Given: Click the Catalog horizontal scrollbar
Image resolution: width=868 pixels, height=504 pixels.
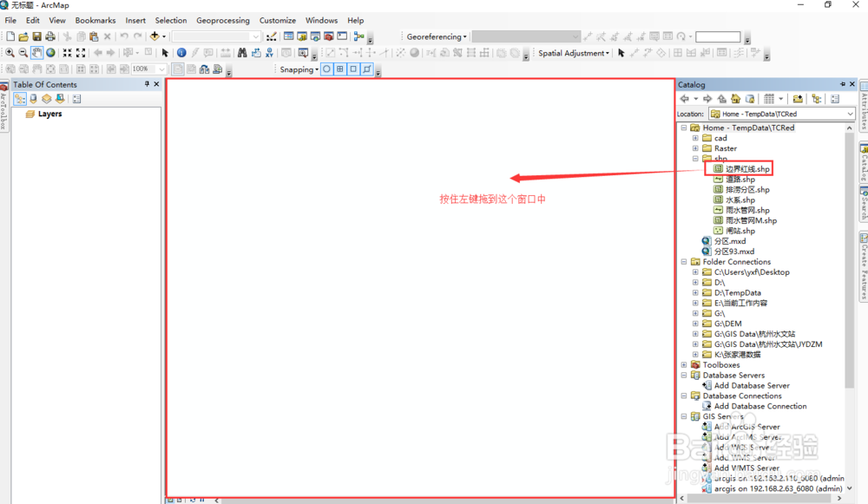Looking at the screenshot, I should coord(760,499).
